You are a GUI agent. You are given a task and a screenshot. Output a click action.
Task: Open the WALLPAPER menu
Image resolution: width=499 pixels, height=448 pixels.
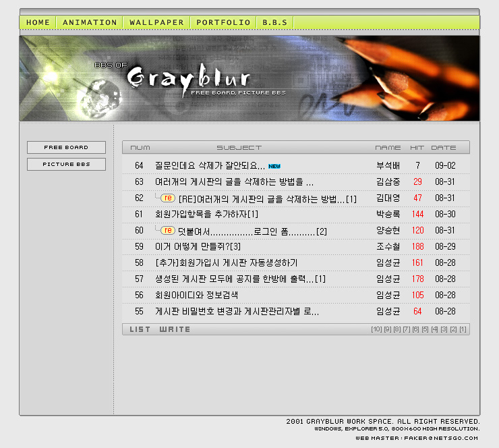click(156, 22)
